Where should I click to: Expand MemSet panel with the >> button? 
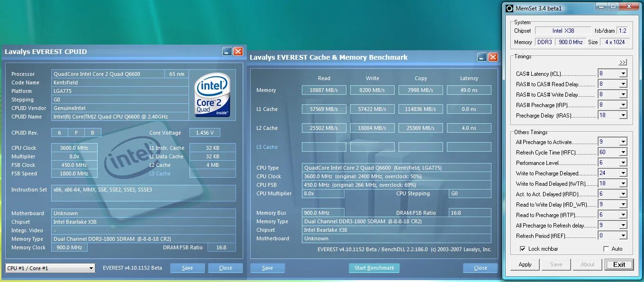coord(623,62)
